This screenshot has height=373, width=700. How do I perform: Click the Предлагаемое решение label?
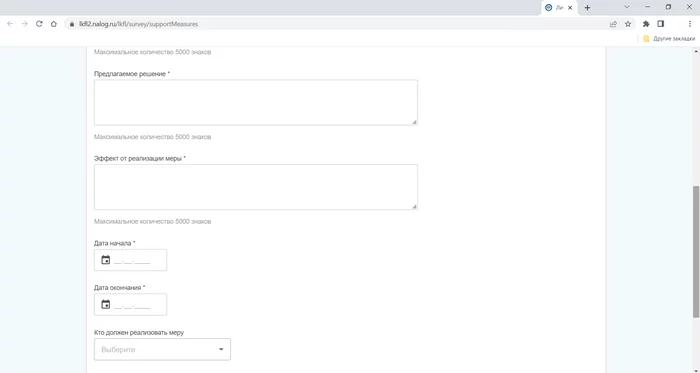[132, 74]
